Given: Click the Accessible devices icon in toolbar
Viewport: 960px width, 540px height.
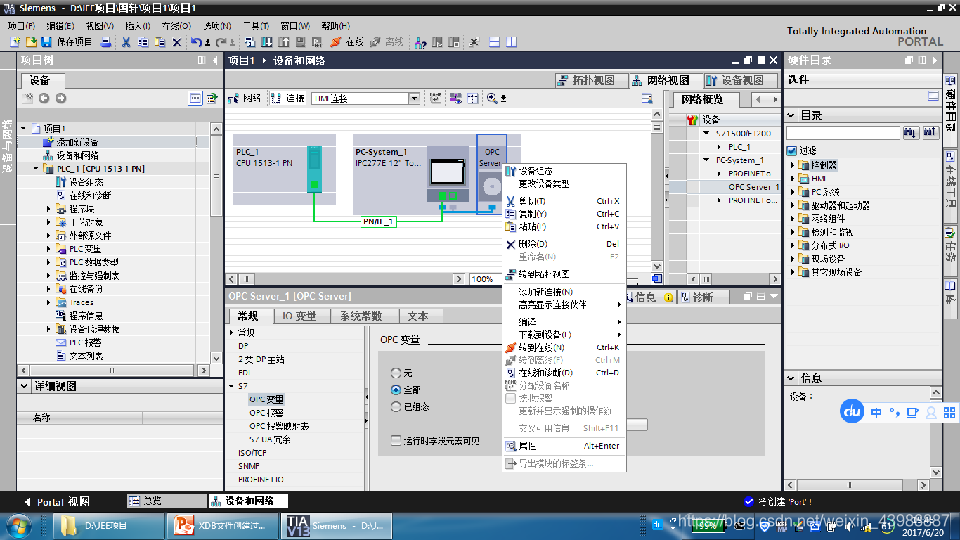Looking at the screenshot, I should pyautogui.click(x=420, y=42).
